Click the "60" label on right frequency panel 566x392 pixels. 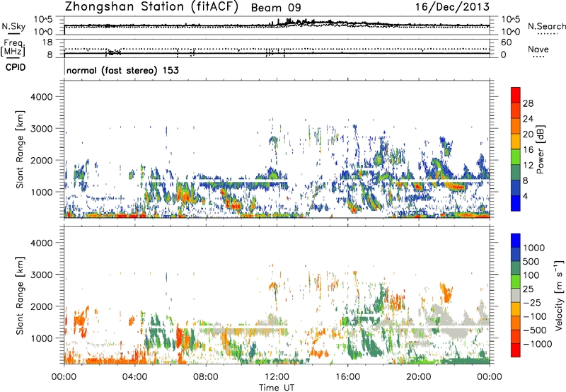point(506,42)
